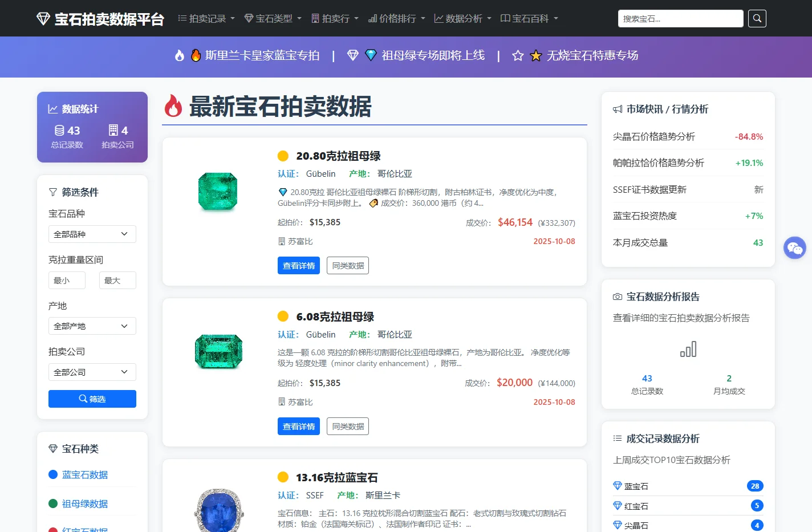The height and width of the screenshot is (532, 812).
Task: Click 同类数据 for 6.08克拉祖母绿
Action: 348,427
